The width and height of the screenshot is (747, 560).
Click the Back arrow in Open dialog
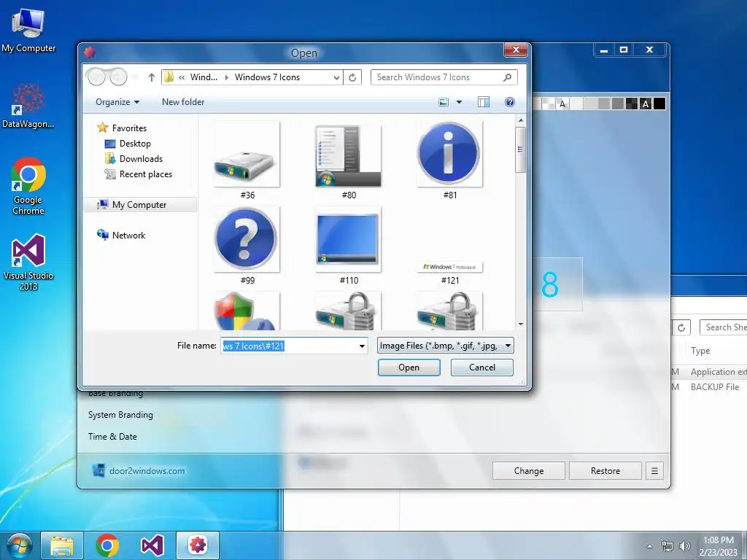tap(97, 77)
